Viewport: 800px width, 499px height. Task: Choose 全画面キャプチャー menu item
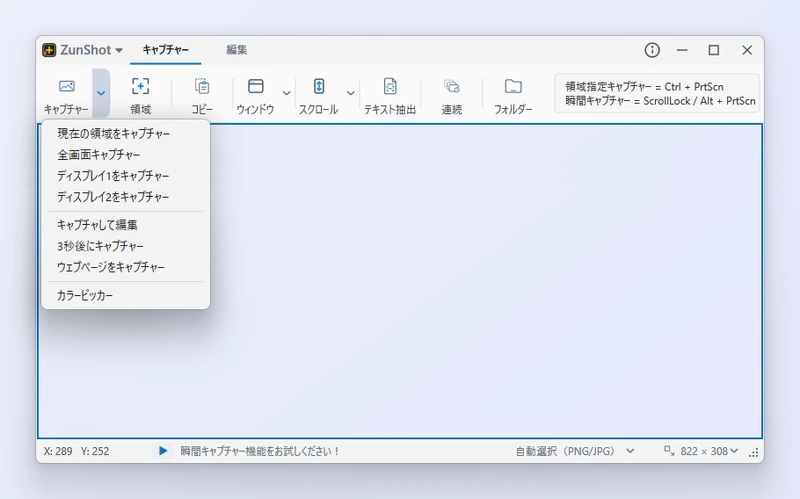click(x=126, y=155)
